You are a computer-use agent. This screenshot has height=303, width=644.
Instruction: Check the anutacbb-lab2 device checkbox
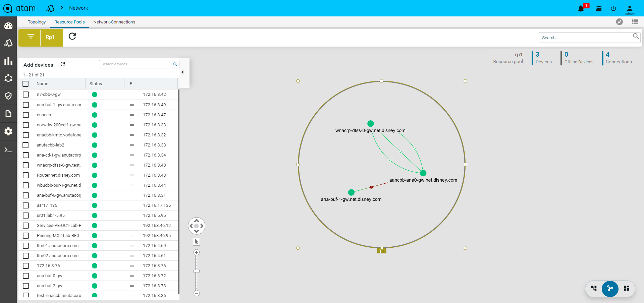(x=25, y=145)
